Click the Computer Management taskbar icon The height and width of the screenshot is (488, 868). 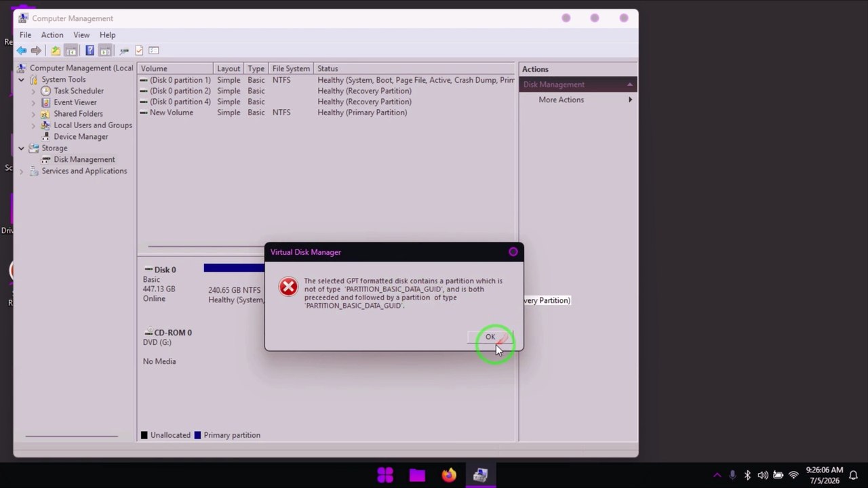pyautogui.click(x=481, y=475)
